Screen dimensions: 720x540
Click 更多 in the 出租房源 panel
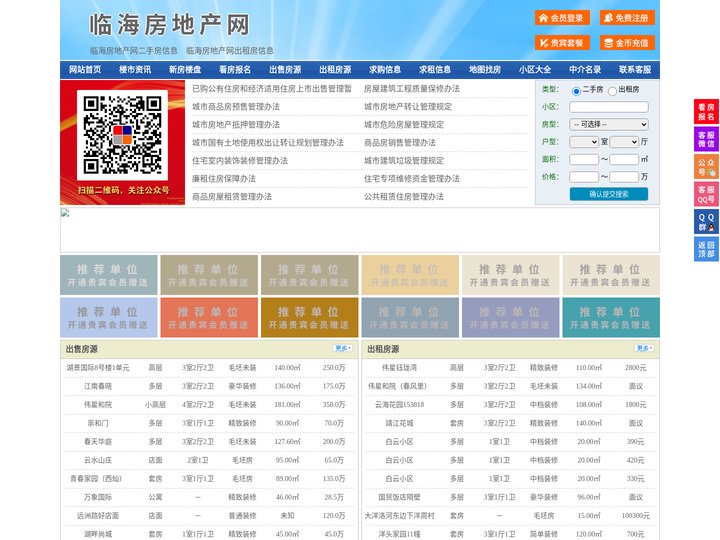tap(644, 348)
